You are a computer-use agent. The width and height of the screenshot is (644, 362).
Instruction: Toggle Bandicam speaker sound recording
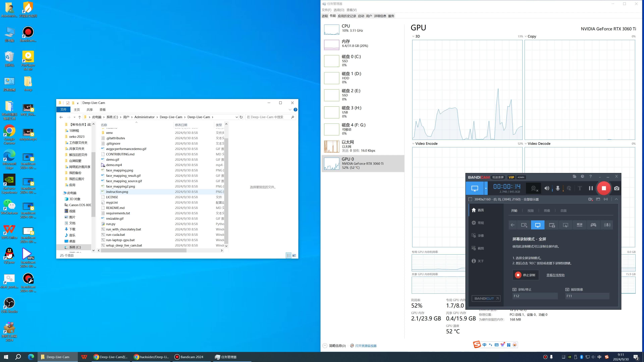click(547, 188)
